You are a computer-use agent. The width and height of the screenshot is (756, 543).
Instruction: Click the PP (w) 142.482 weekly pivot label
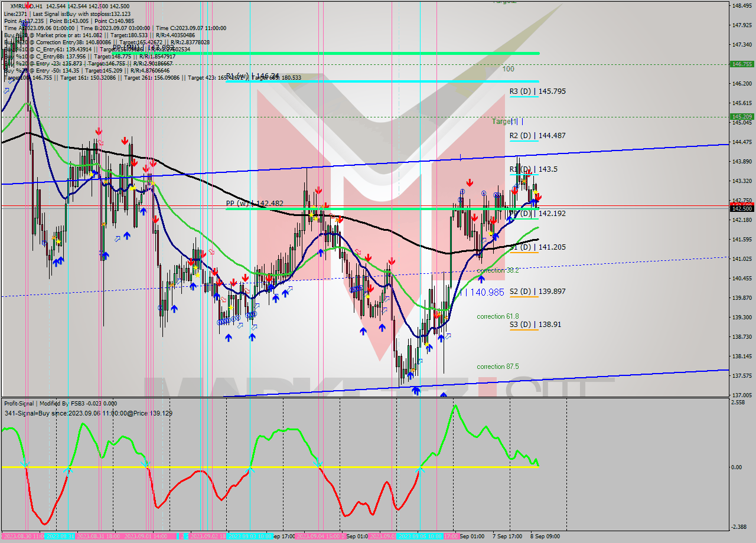(255, 204)
